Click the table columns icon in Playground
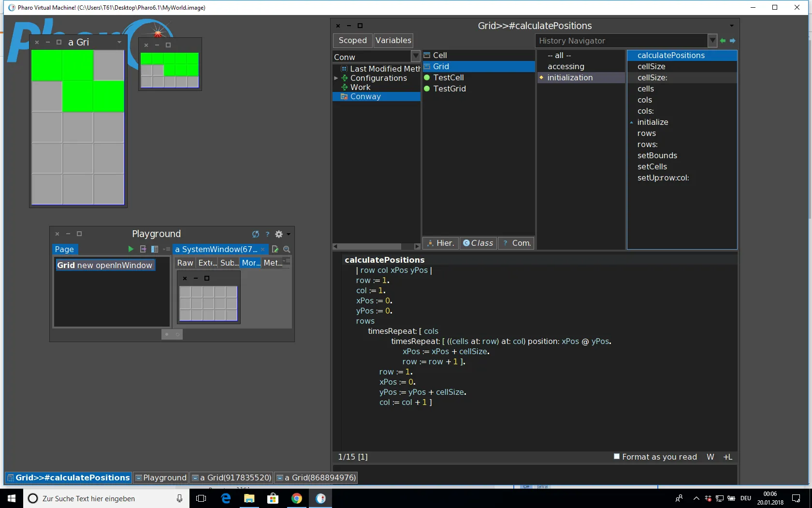Viewport: 812px width, 508px height. click(x=155, y=249)
